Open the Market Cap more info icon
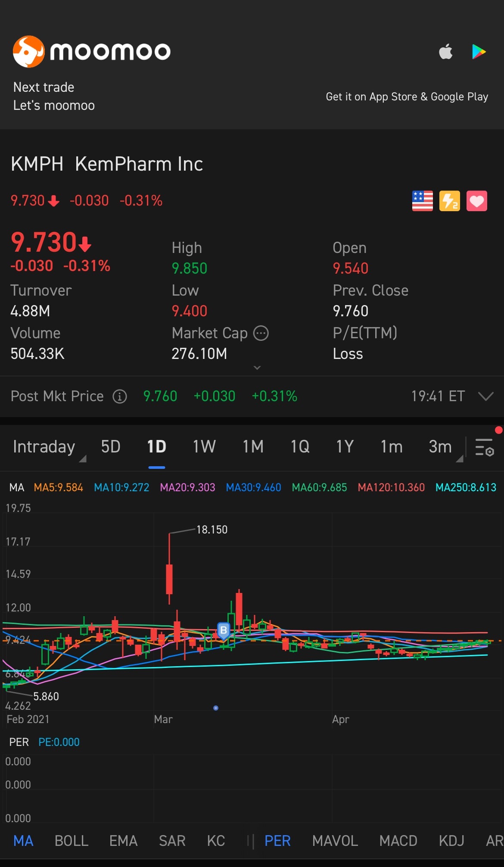 [x=261, y=333]
